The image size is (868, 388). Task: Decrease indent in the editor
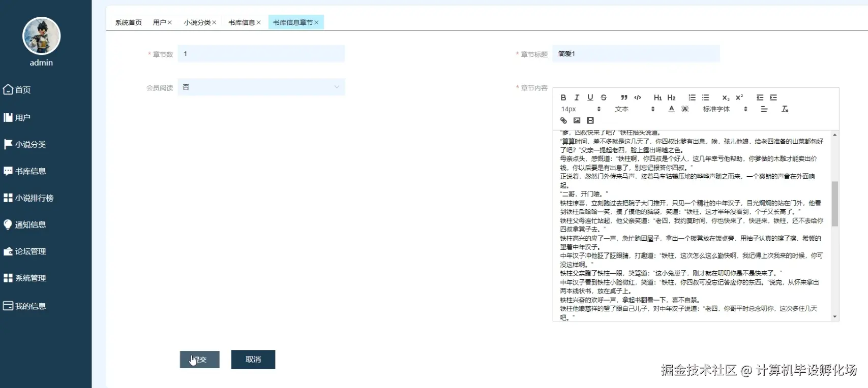point(760,98)
